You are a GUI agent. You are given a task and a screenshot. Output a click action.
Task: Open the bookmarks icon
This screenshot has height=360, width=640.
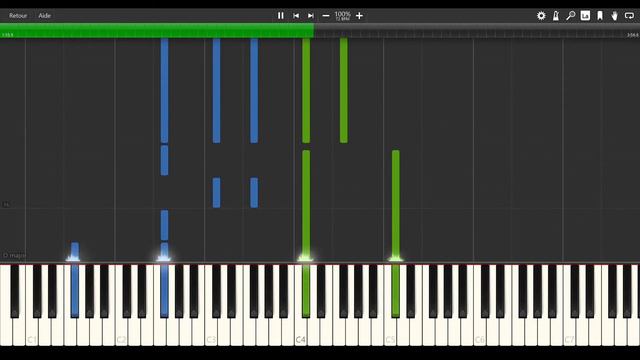click(x=600, y=16)
